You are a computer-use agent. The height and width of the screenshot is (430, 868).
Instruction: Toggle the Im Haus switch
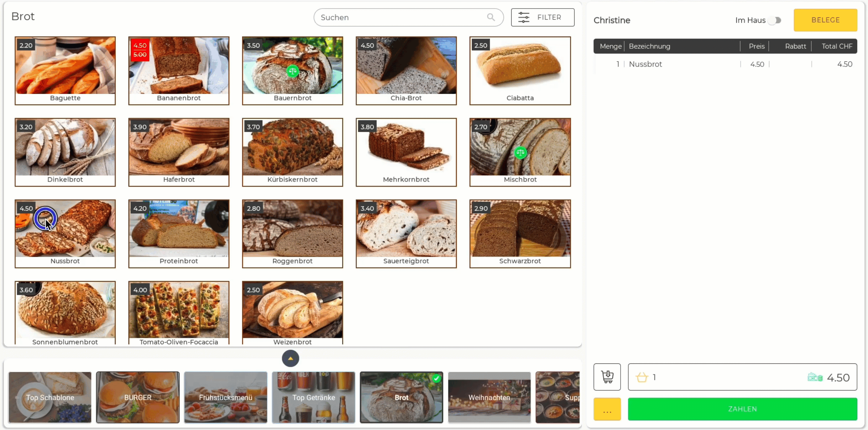[775, 20]
